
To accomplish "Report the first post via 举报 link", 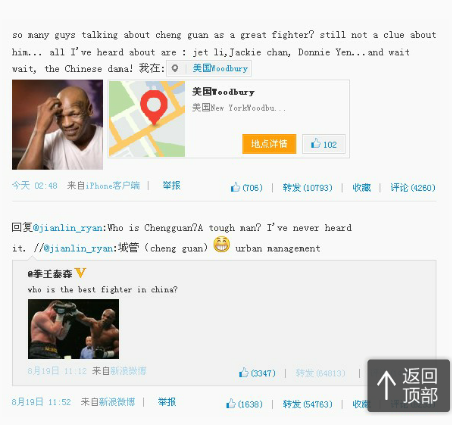I will pos(171,185).
